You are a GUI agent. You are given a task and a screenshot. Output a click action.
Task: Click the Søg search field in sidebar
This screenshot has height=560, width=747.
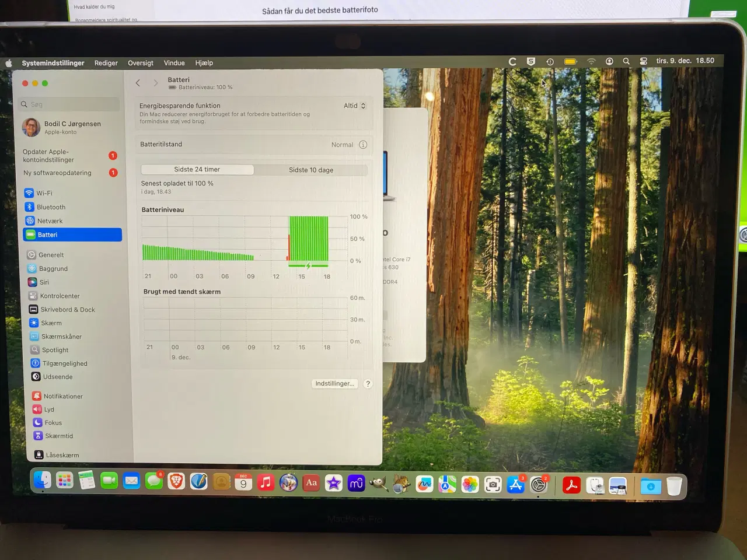pos(68,104)
